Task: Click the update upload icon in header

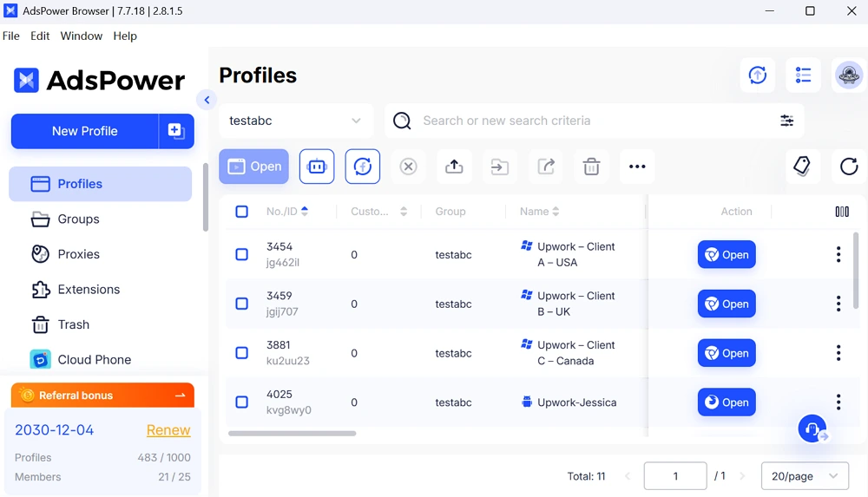Action: point(757,75)
